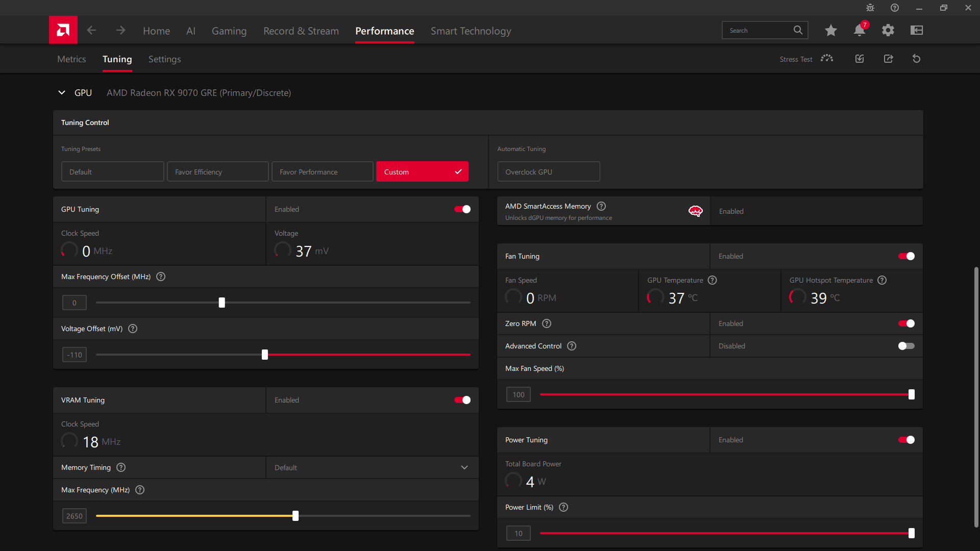Start the Stress Test
This screenshot has width=980, height=551.
(x=806, y=59)
